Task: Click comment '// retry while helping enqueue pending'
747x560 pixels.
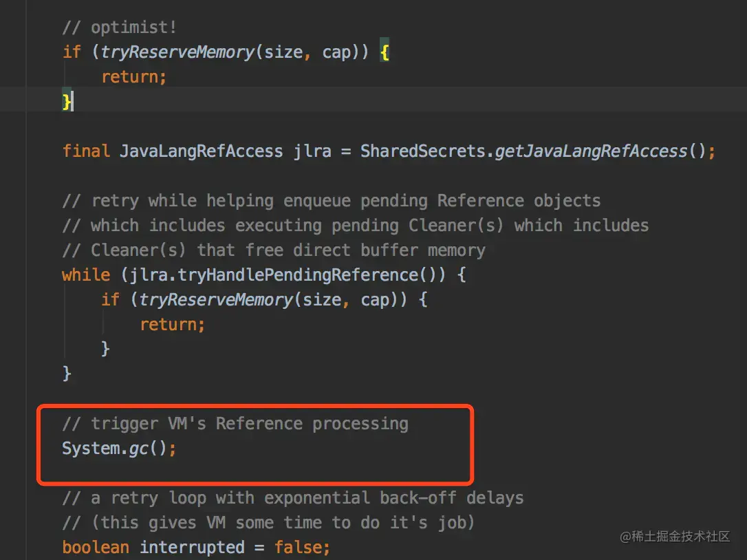Action: (244, 201)
